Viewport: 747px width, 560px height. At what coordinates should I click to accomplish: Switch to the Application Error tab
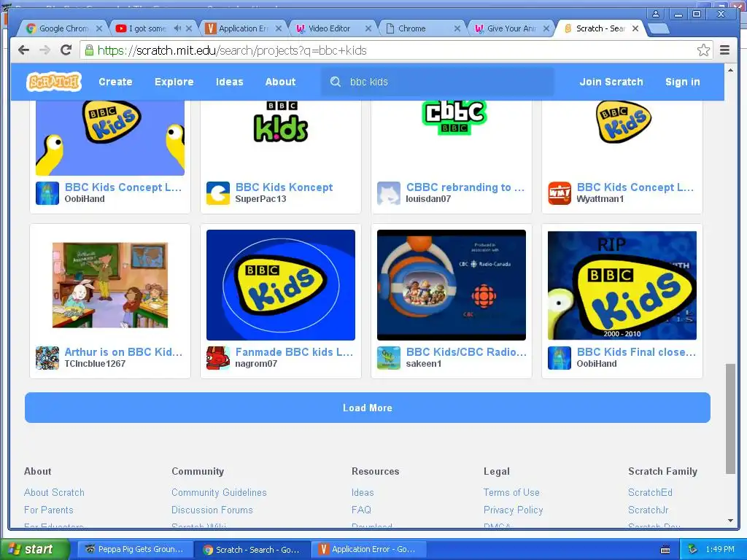[243, 28]
